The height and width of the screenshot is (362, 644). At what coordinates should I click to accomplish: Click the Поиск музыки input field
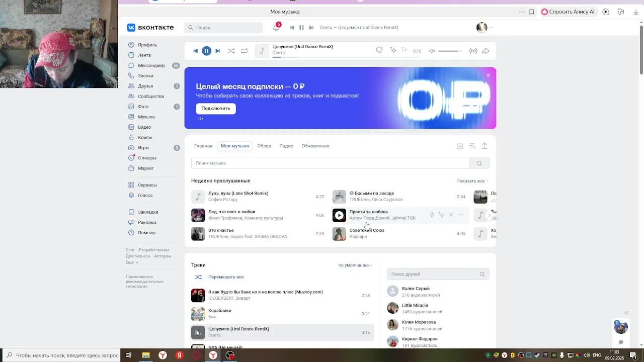click(x=330, y=163)
